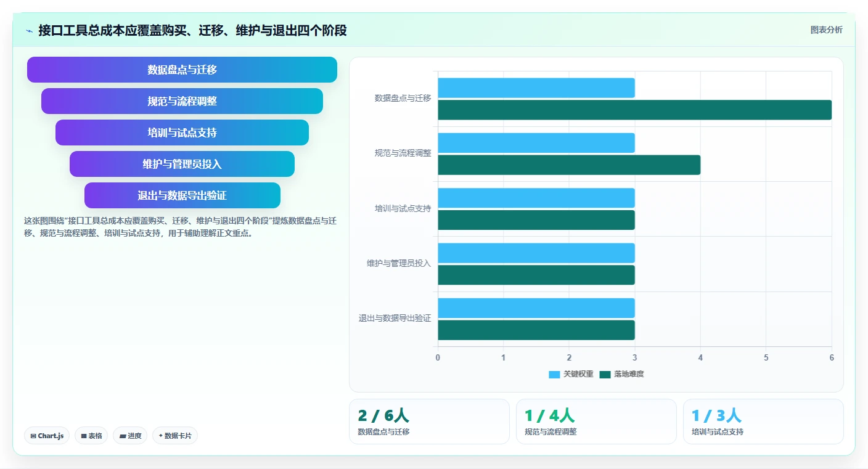Click the Chart.js tag chip

click(x=47, y=436)
